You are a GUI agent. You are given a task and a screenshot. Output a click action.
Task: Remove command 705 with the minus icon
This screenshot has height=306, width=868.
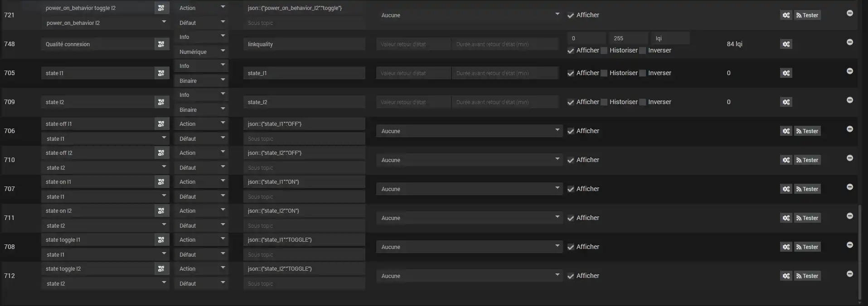click(x=850, y=71)
